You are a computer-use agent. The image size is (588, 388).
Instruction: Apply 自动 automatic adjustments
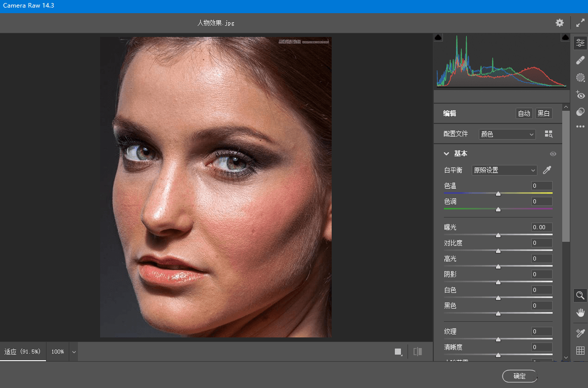click(524, 113)
